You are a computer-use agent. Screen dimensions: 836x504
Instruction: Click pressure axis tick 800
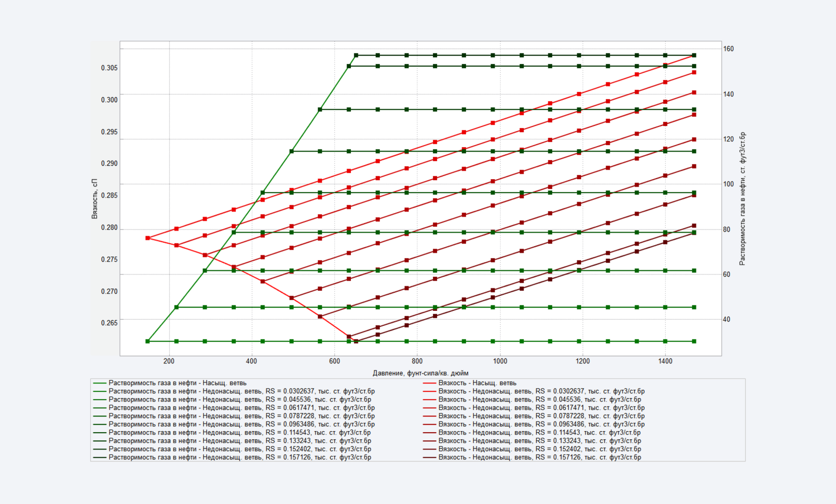(417, 361)
